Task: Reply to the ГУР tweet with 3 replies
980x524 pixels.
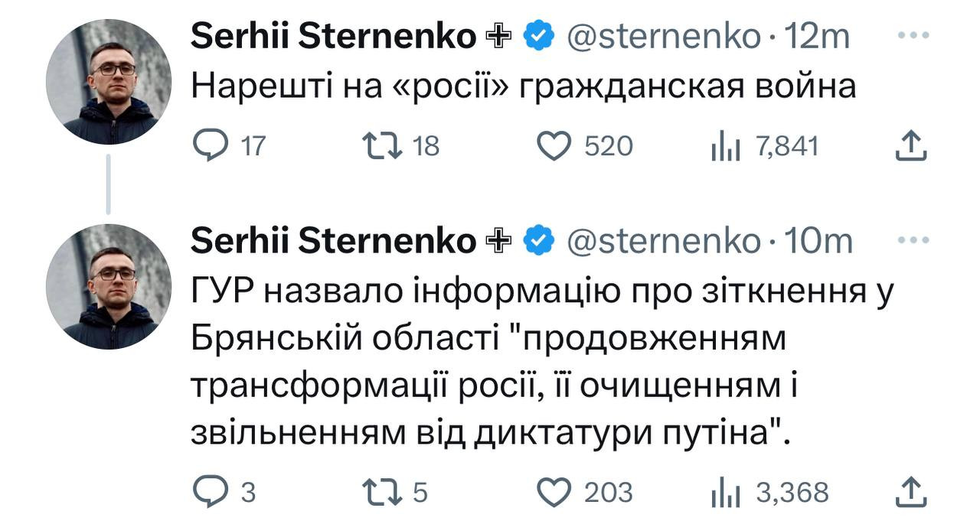Action: tap(206, 492)
